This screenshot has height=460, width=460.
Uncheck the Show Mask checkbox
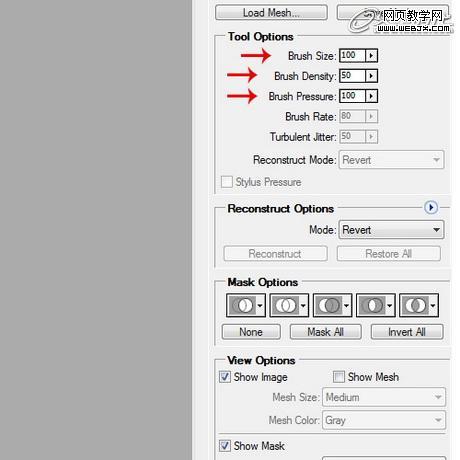tap(225, 446)
